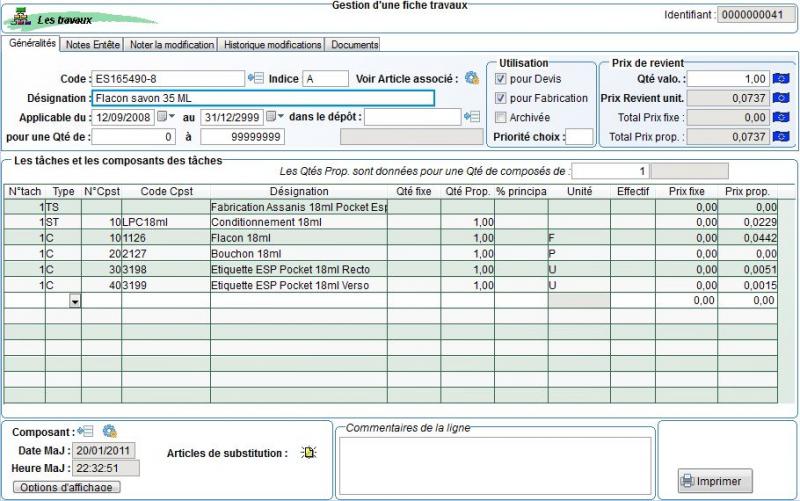Click component code cell 3198
The image size is (800, 501).
click(166, 269)
